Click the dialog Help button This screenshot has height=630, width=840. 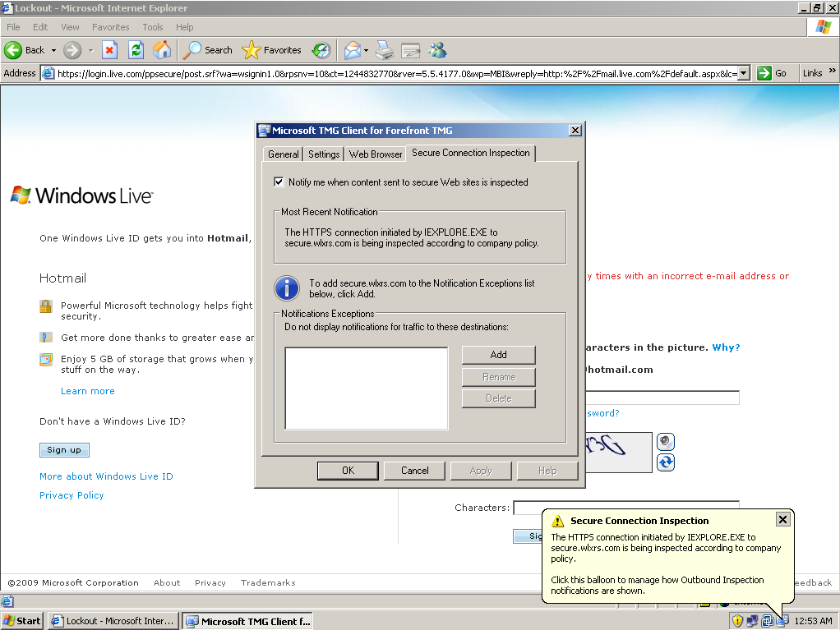(x=547, y=471)
